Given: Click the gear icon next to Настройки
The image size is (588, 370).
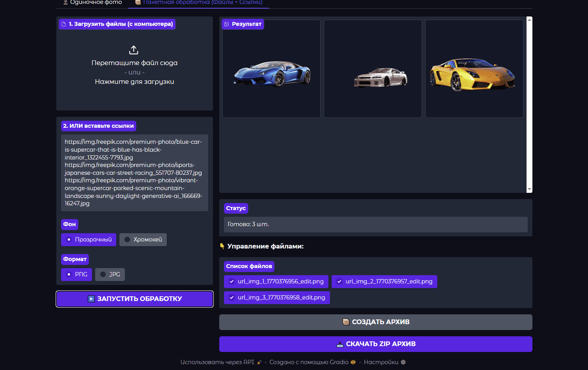Looking at the screenshot, I should 403,362.
